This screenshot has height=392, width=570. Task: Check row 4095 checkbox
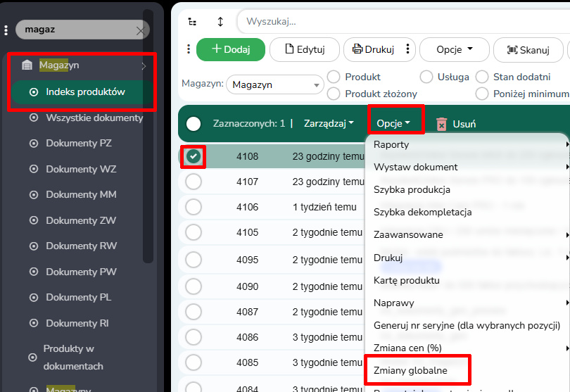[x=194, y=260]
